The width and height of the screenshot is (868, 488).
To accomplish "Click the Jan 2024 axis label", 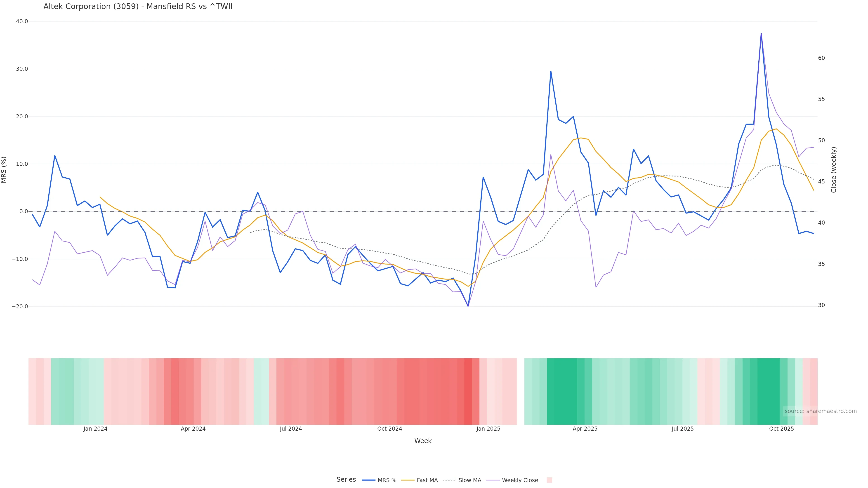I will pos(95,429).
